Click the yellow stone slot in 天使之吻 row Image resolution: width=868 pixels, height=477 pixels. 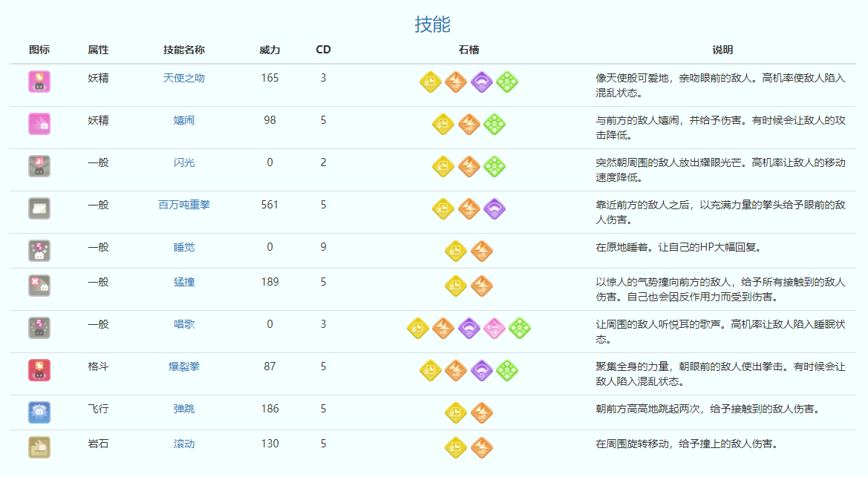[430, 82]
